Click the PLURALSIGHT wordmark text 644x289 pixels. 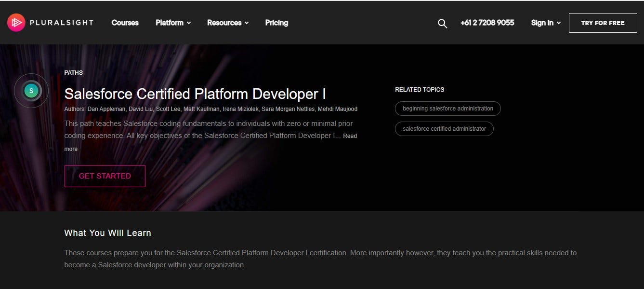click(x=62, y=23)
